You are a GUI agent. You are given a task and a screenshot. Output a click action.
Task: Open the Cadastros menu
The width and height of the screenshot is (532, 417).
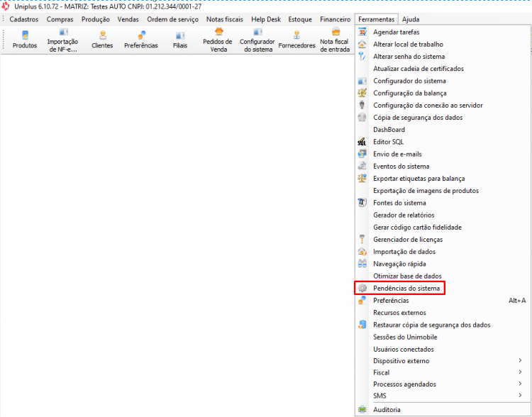[x=23, y=19]
